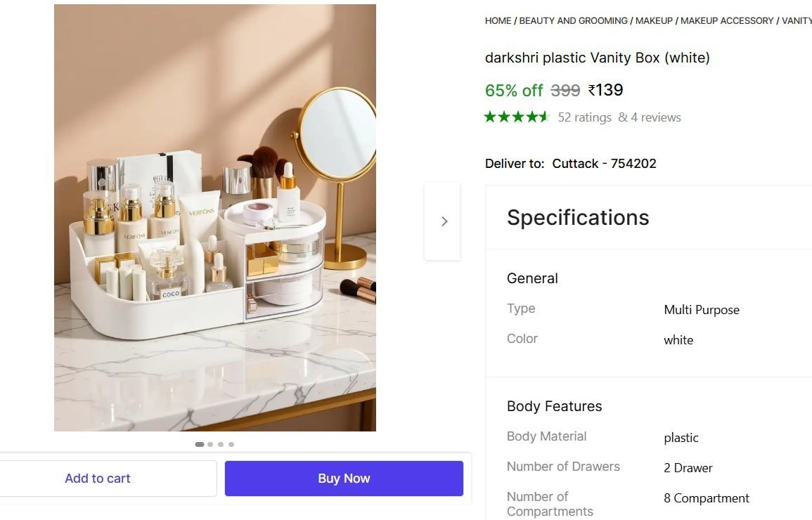Open the 52 ratings link
Viewport: 812px width, 520px height.
(x=584, y=117)
